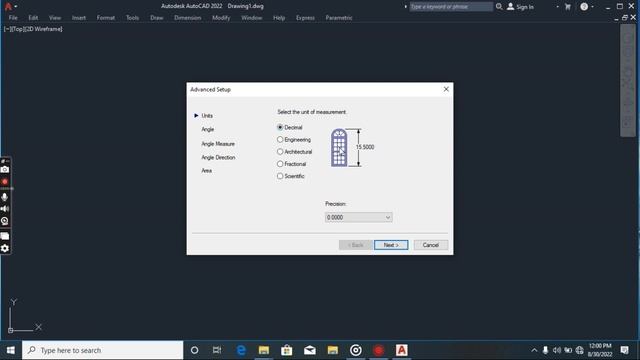Click the Cancel button
The height and width of the screenshot is (360, 640).
click(x=431, y=245)
